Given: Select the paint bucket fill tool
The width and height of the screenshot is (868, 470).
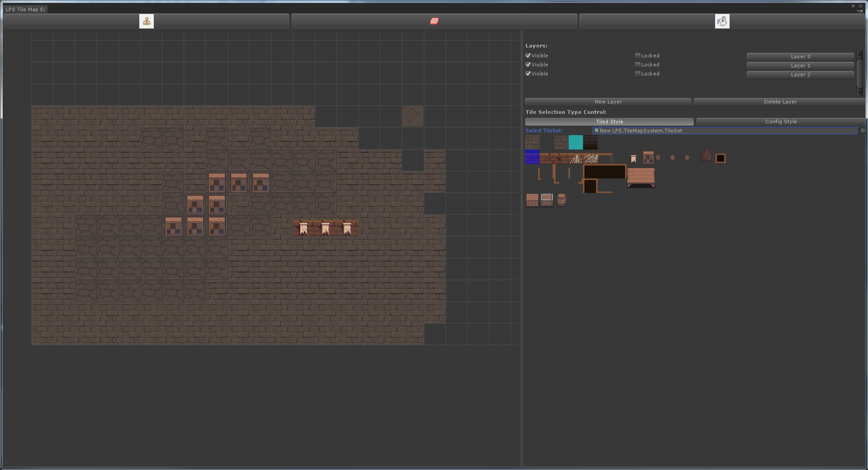Looking at the screenshot, I should [x=722, y=21].
